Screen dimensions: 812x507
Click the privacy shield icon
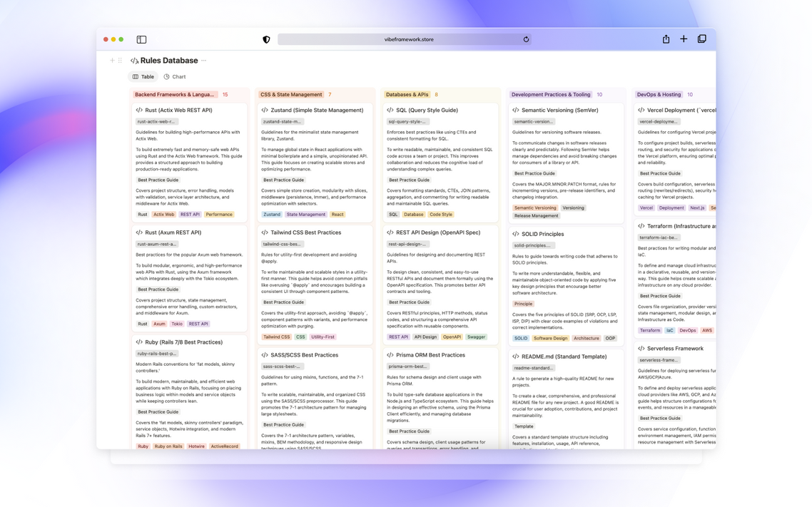click(266, 39)
